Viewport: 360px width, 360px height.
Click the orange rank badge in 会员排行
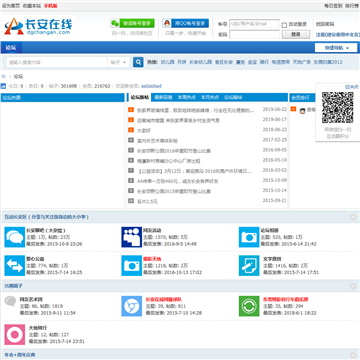point(294,109)
